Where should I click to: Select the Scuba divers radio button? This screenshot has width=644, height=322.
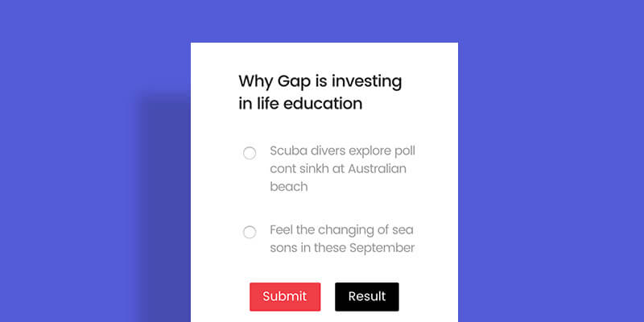point(250,153)
